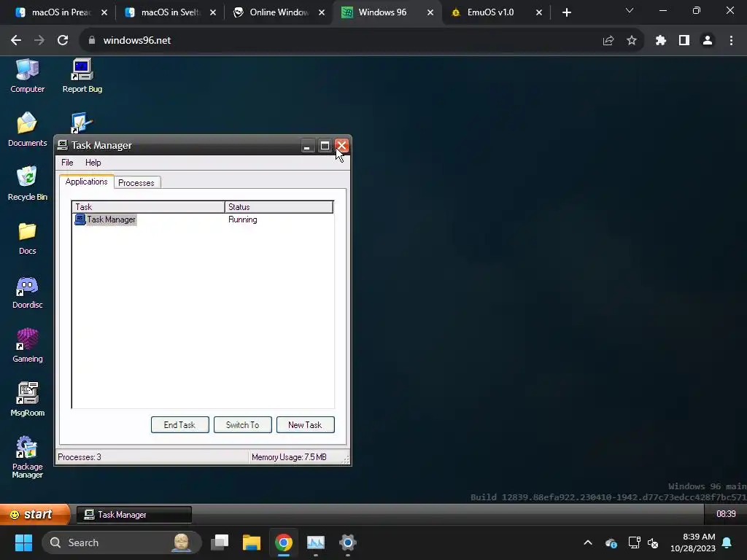Image resolution: width=747 pixels, height=560 pixels.
Task: Switch to the macOS in Preact browser tab
Action: (x=61, y=12)
